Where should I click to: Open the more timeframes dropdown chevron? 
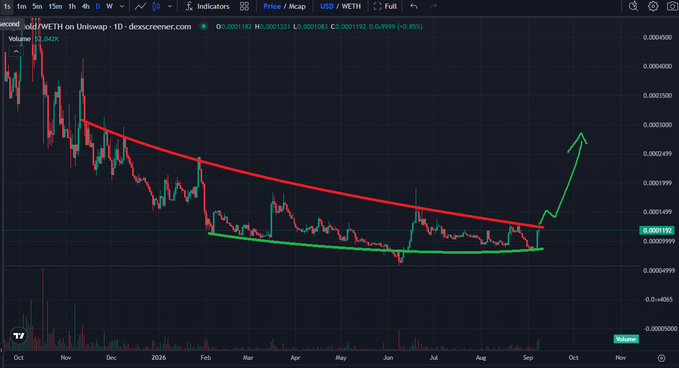click(122, 6)
